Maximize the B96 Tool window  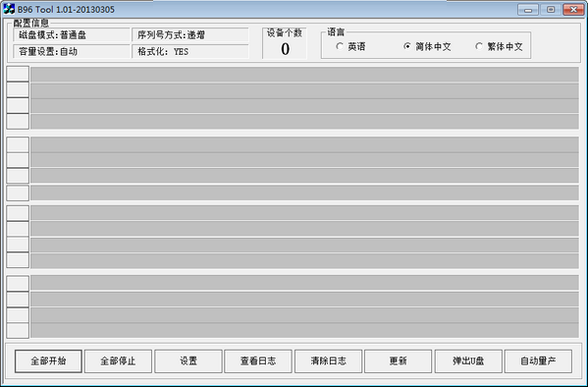click(551, 10)
